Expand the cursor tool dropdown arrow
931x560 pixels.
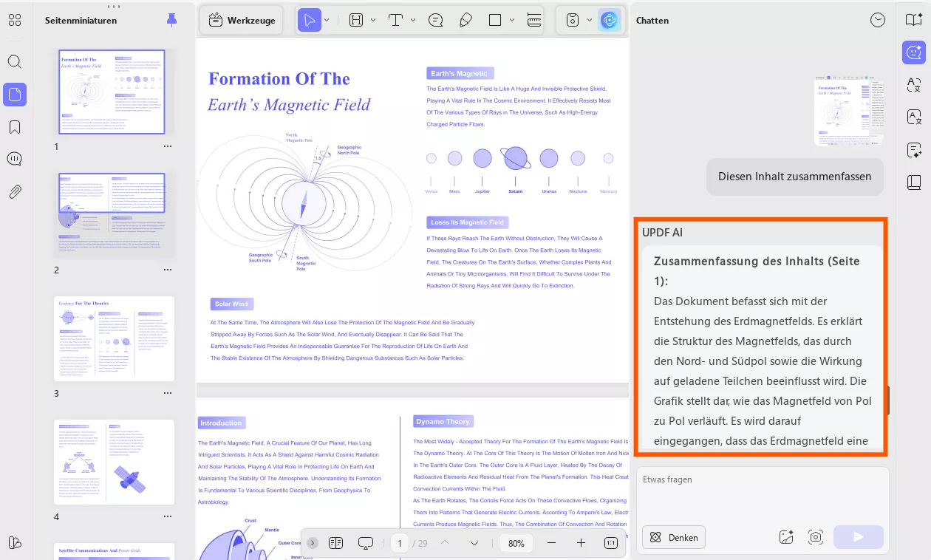(x=327, y=20)
